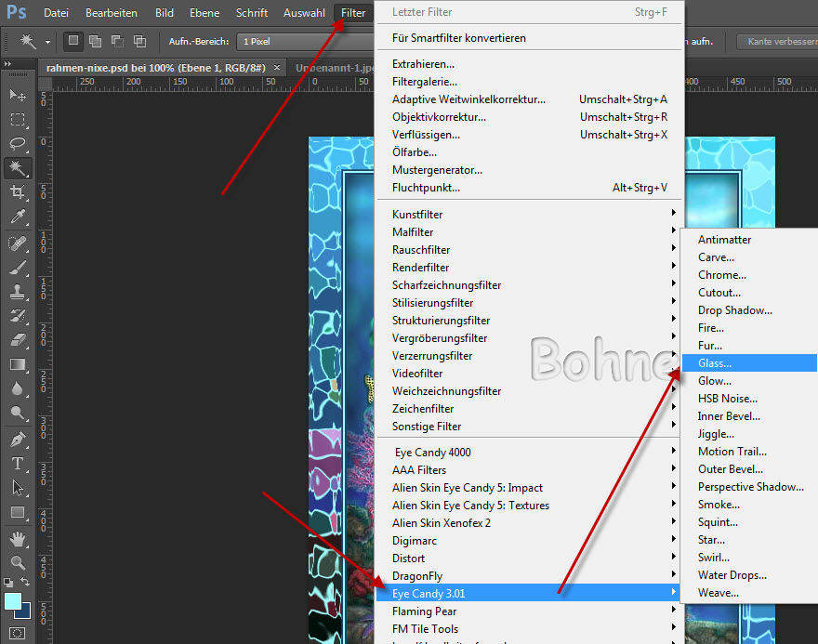The width and height of the screenshot is (818, 644).
Task: Select the Move tool
Action: coord(18,95)
